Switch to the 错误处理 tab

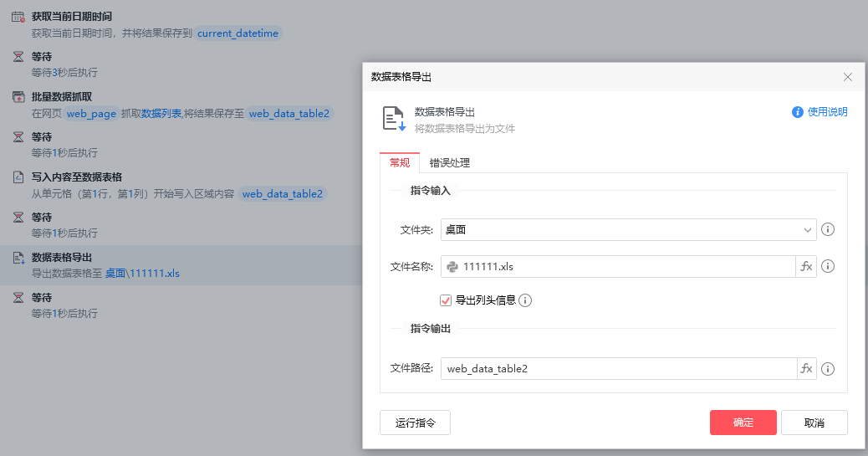[x=450, y=163]
